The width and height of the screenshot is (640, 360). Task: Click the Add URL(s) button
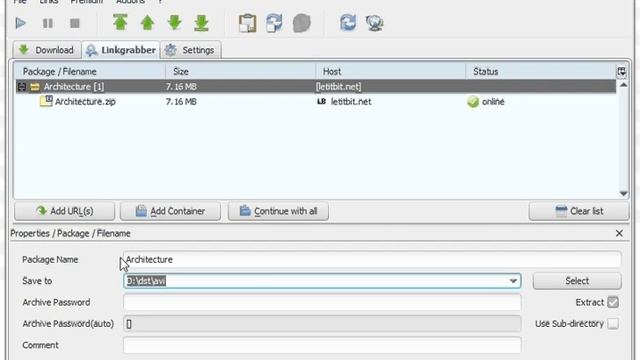tap(64, 211)
